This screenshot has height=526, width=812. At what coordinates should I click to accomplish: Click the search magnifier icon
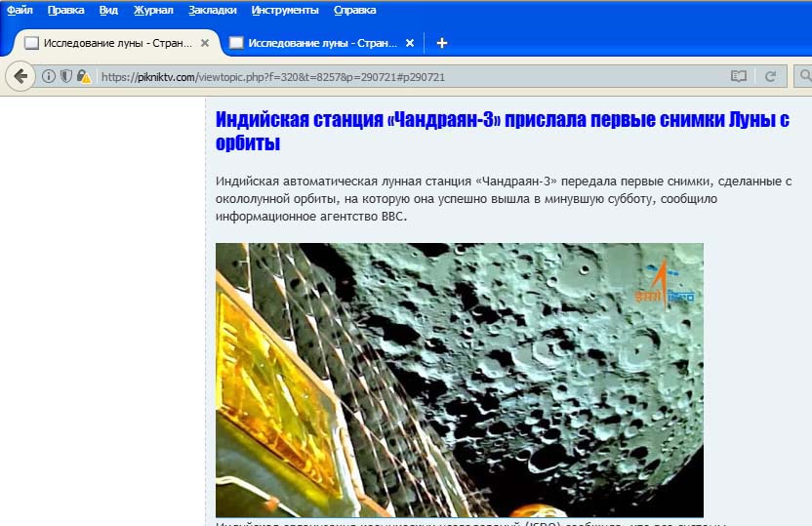(x=805, y=76)
